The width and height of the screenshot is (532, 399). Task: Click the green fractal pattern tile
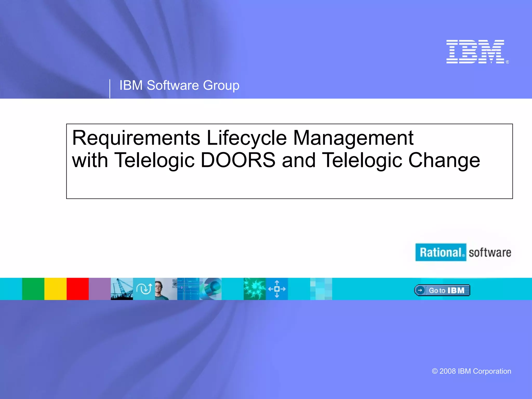tap(255, 289)
